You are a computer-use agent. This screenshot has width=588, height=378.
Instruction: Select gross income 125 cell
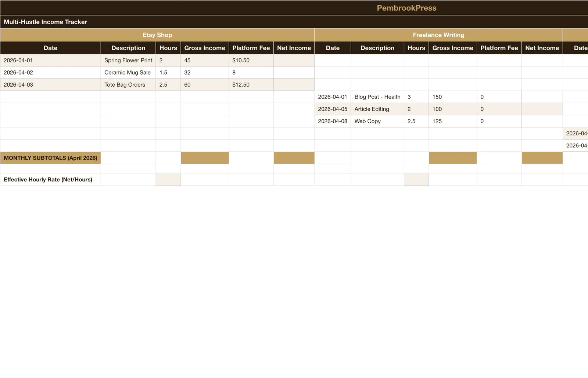tap(453, 121)
